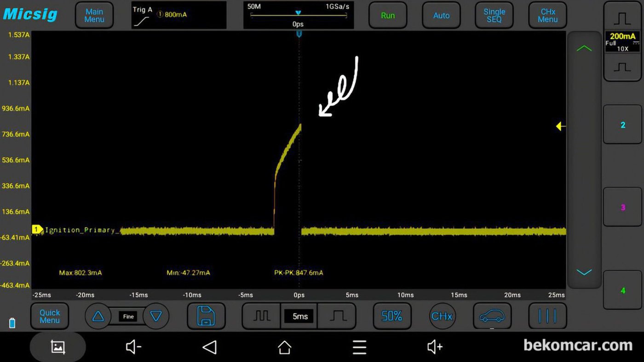Click the memory depth position bar
Image resolution: width=644 pixels, height=362 pixels.
pyautogui.click(x=298, y=15)
